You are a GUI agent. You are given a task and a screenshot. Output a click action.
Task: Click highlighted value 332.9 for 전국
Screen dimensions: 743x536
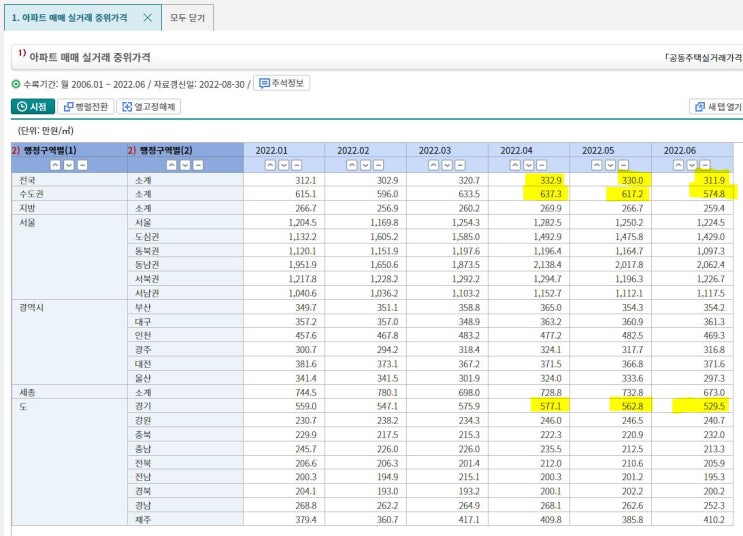coord(551,180)
